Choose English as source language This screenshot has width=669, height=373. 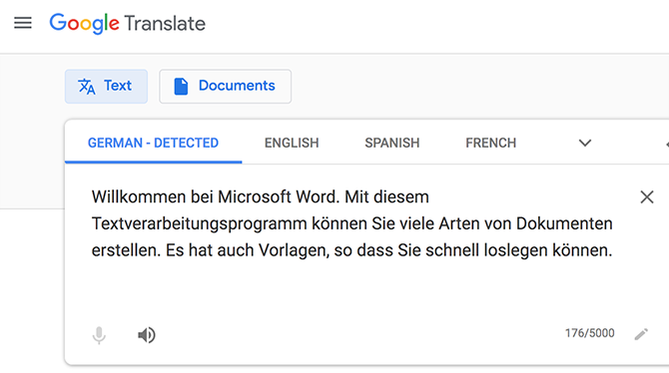292,143
